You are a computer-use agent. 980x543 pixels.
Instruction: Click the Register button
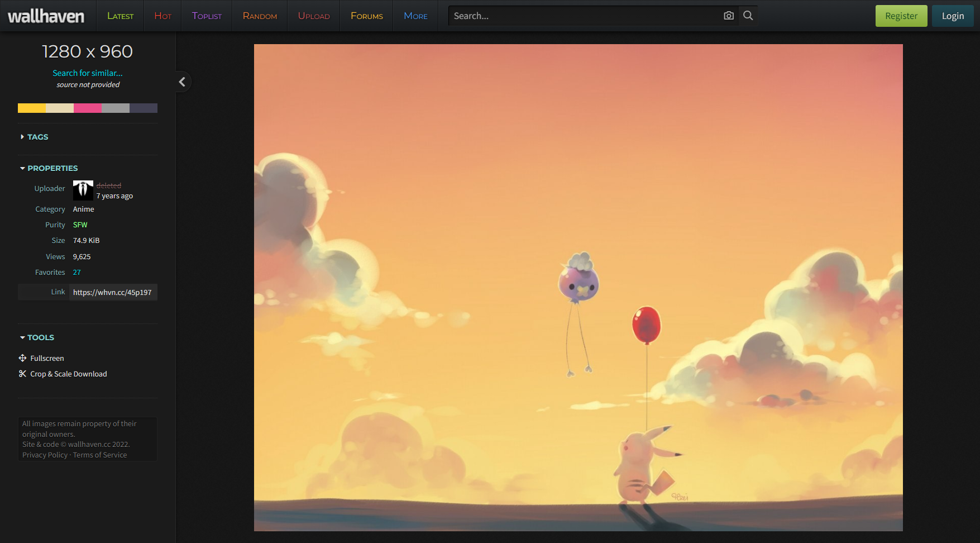pyautogui.click(x=901, y=16)
